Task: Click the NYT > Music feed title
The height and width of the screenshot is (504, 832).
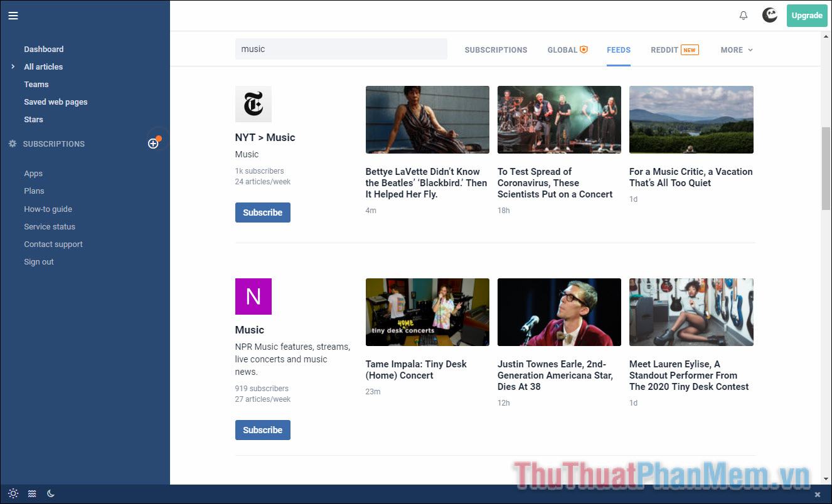Action: point(265,137)
